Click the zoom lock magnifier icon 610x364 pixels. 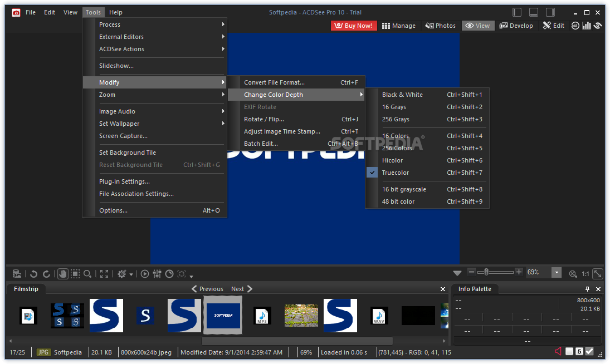[x=573, y=274]
